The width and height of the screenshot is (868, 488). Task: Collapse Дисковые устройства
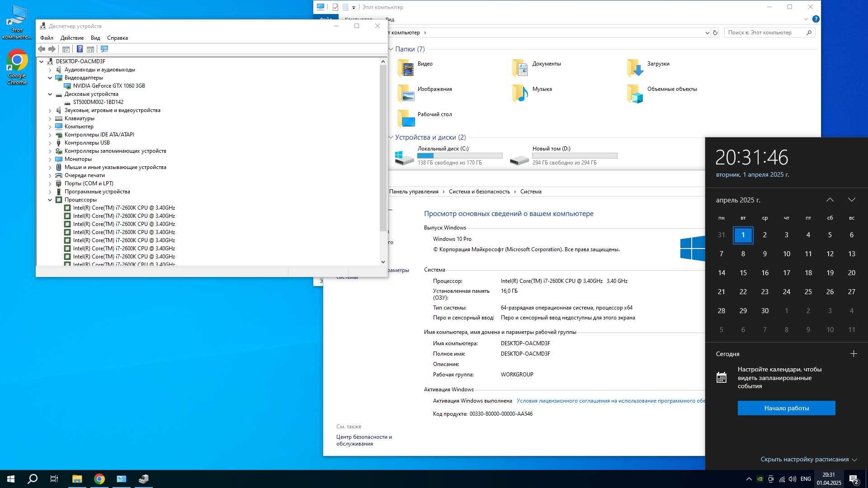pos(50,94)
